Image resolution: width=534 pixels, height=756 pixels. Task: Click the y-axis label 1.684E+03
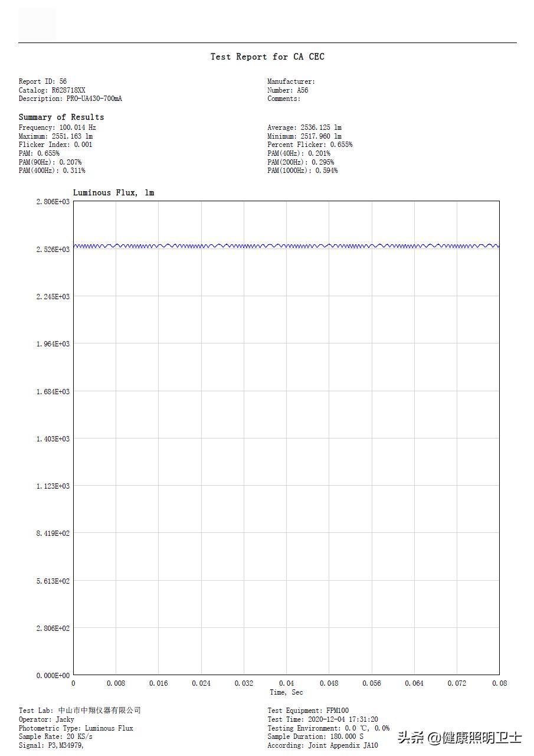point(53,392)
